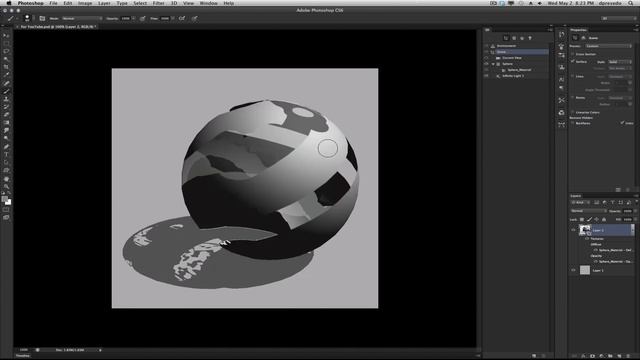Filter 3D panel by materials
Screen dimensions: 640x360
(x=522, y=38)
